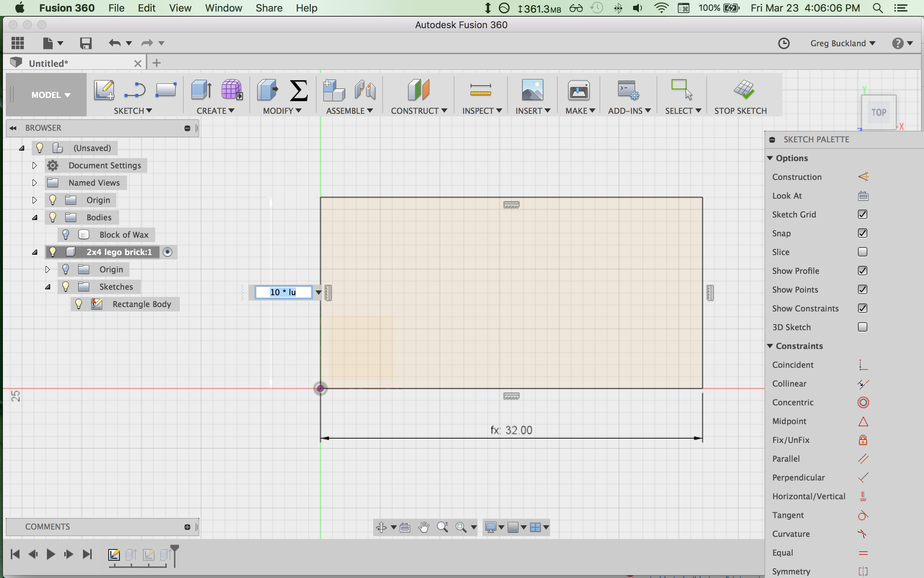Screen dimensions: 924x578
Task: Click Stop Sketch button
Action: point(740,96)
